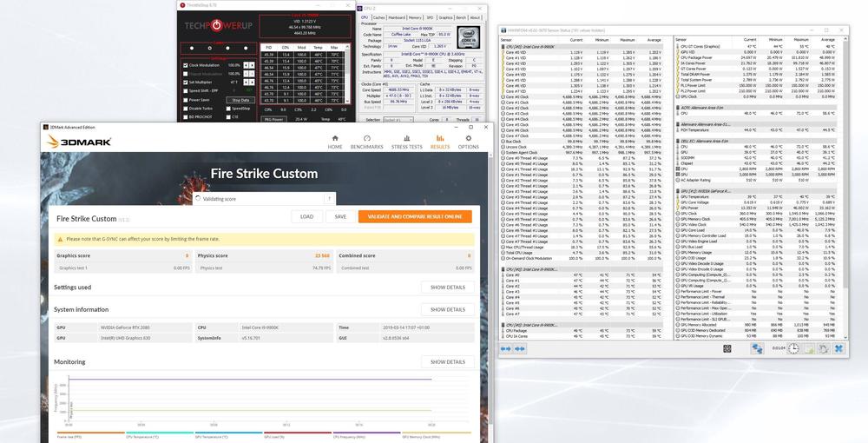The image size is (868, 443).
Task: Click Validate and Compare Result Online
Action: coord(414,217)
